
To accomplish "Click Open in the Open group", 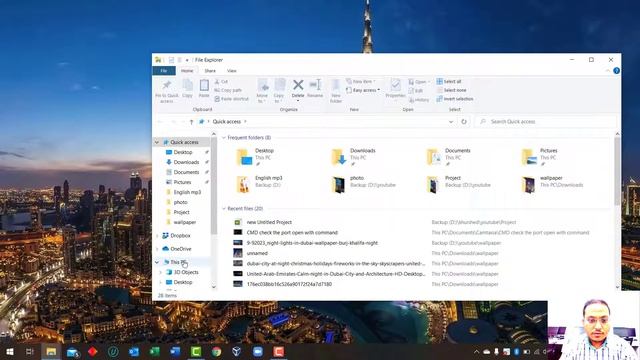I will point(418,82).
